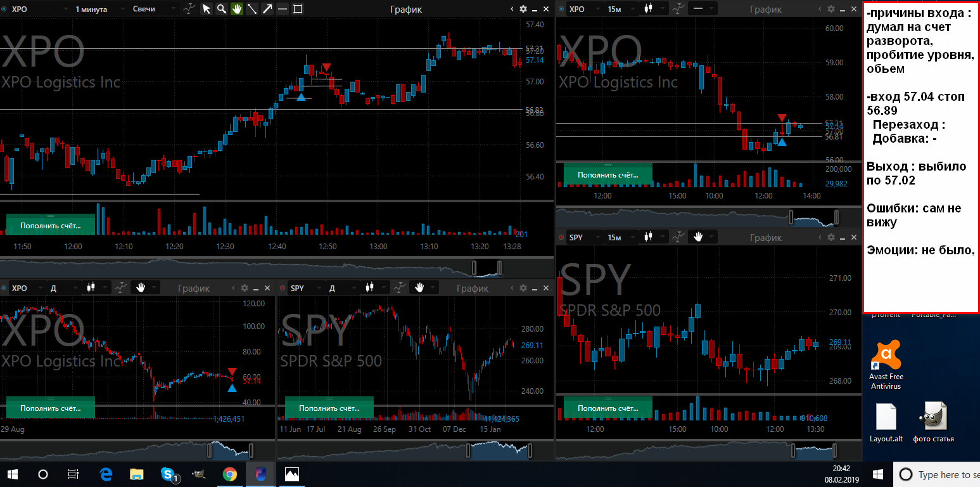Click the График title of 1-minute chart
This screenshot has width=980, height=487.
coord(407,9)
